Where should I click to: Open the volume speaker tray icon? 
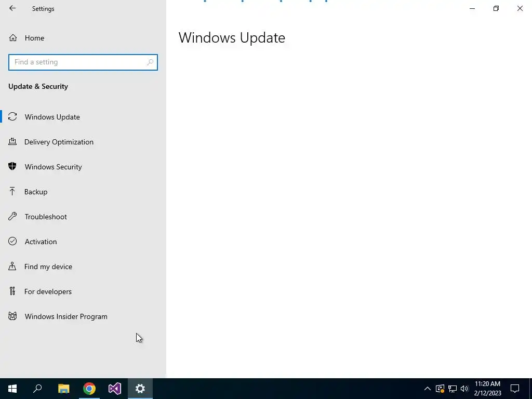tap(464, 389)
